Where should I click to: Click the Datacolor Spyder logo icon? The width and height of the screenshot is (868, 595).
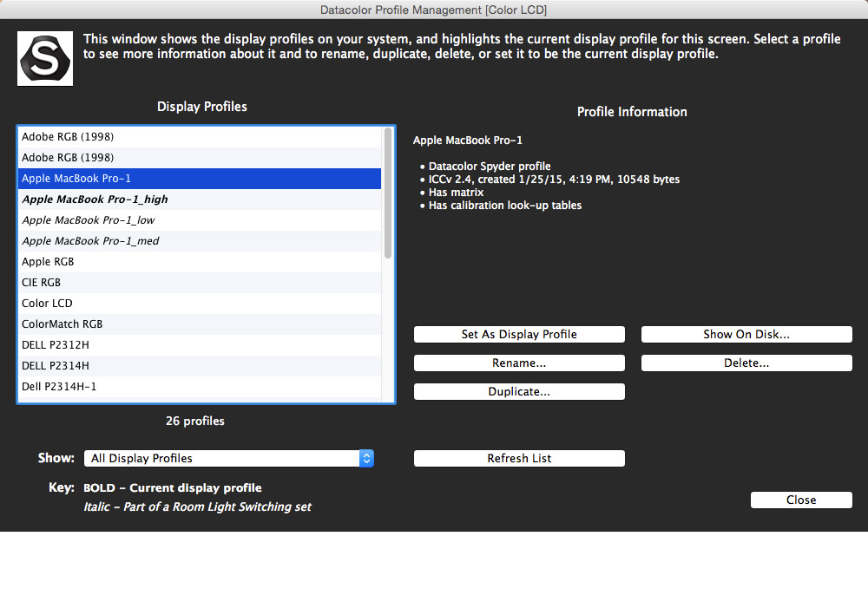[45, 59]
